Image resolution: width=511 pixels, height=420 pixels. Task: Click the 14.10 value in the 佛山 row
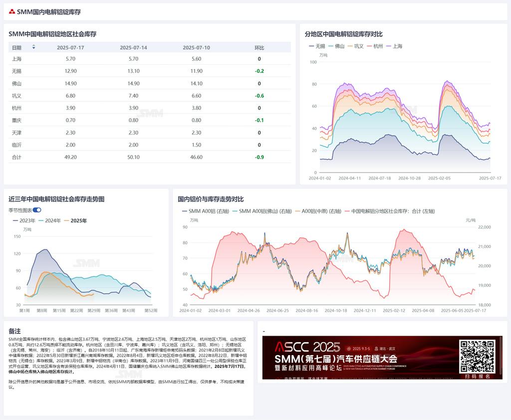pyautogui.click(x=196, y=83)
